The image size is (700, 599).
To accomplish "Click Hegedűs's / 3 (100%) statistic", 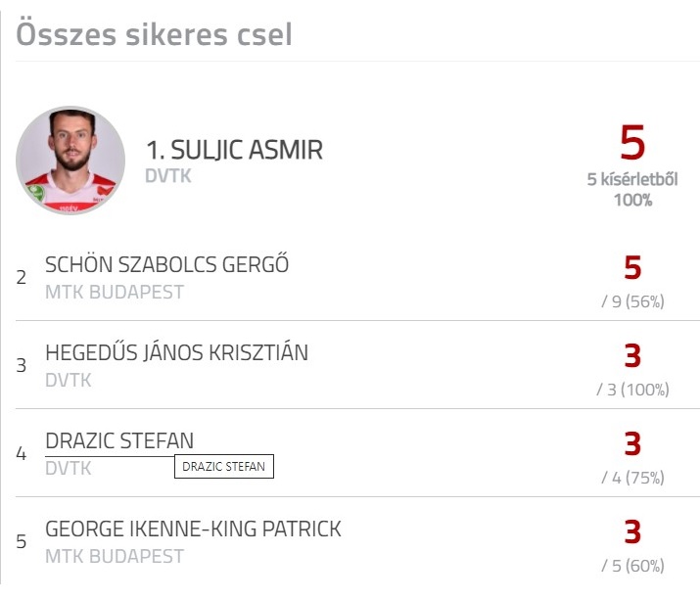I will [x=632, y=390].
